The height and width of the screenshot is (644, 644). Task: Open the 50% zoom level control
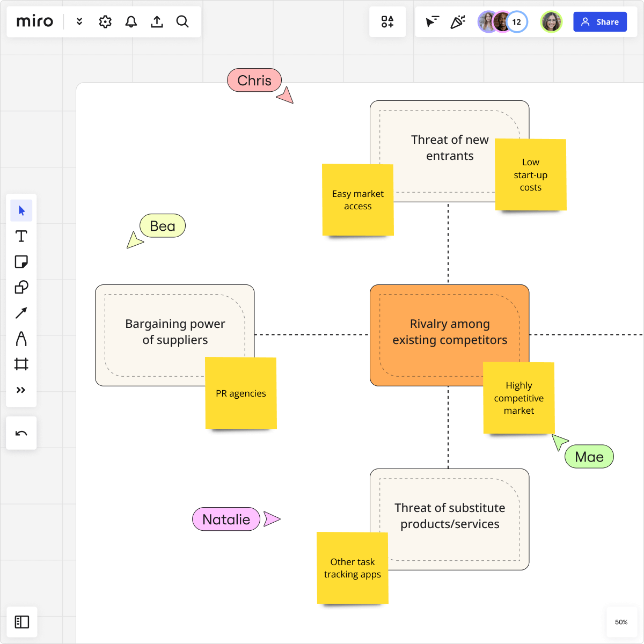tap(621, 622)
